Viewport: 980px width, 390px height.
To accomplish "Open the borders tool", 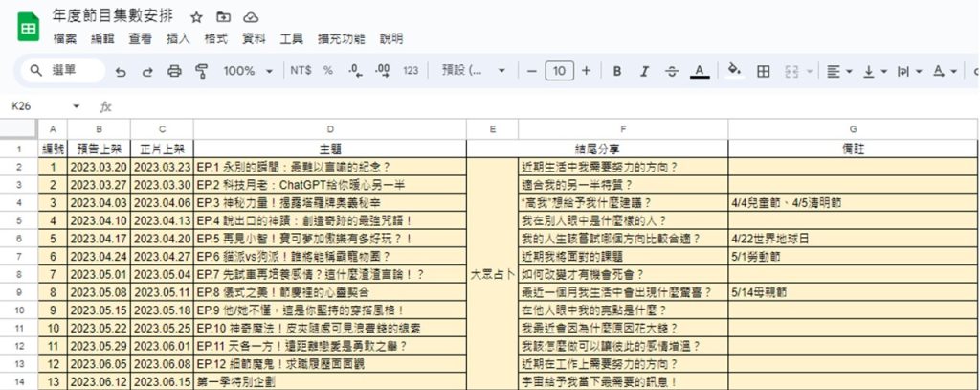I will click(763, 71).
